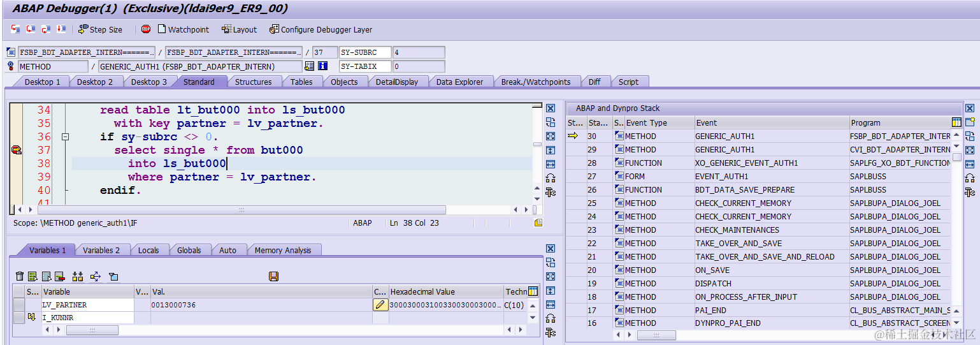Click full screen icon beside code editor
Screen dimensions: 980x345
pyautogui.click(x=551, y=136)
